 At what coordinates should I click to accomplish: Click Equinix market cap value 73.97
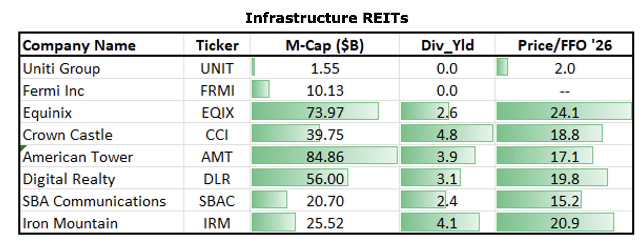tap(325, 113)
